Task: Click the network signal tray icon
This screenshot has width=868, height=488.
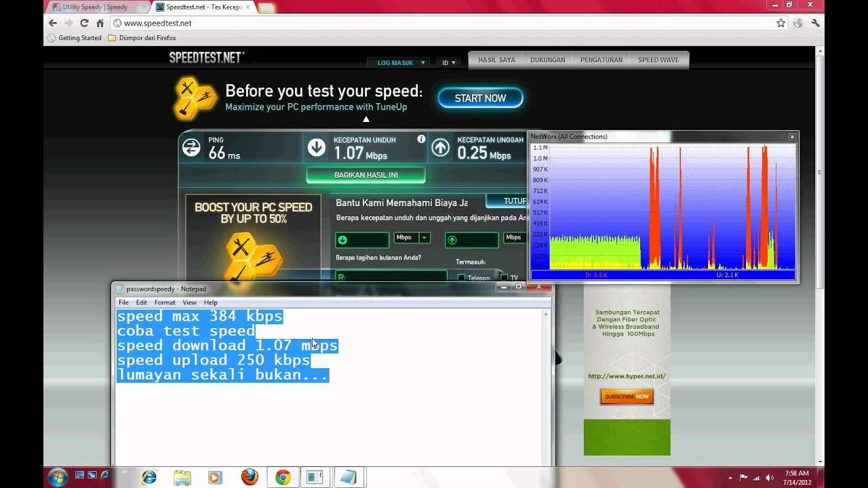Action: 756,477
